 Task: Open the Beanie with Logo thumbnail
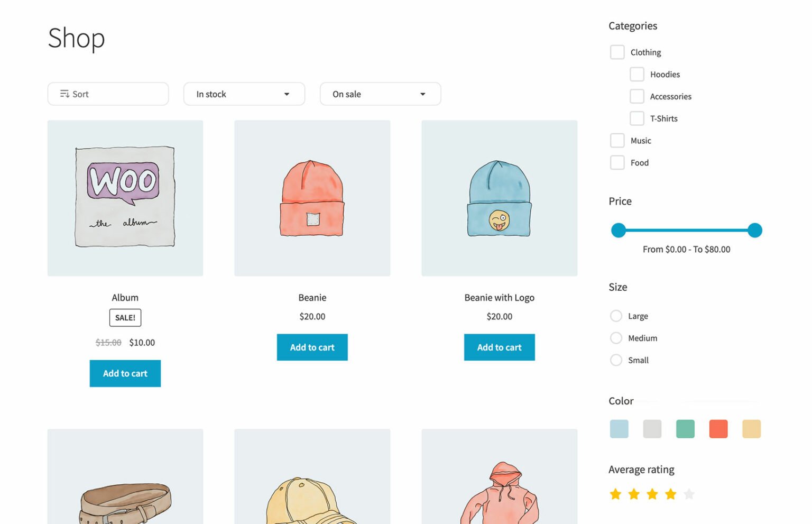[499, 198]
